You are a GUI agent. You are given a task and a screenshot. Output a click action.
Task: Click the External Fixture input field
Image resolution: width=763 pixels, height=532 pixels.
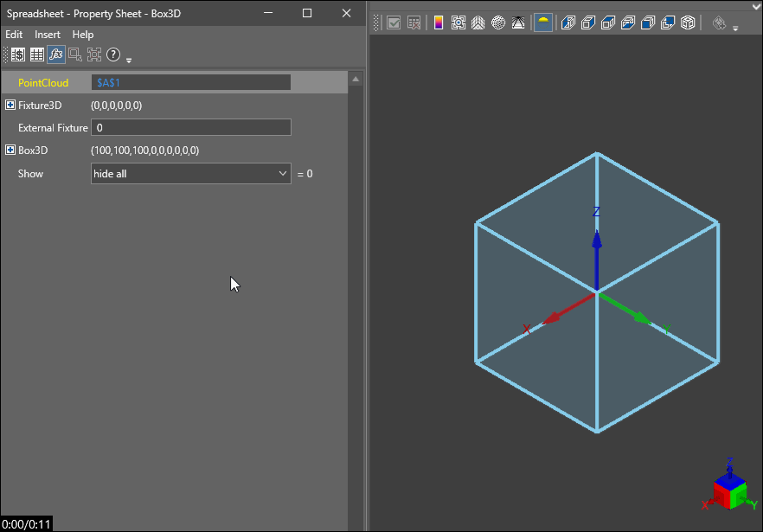(190, 128)
